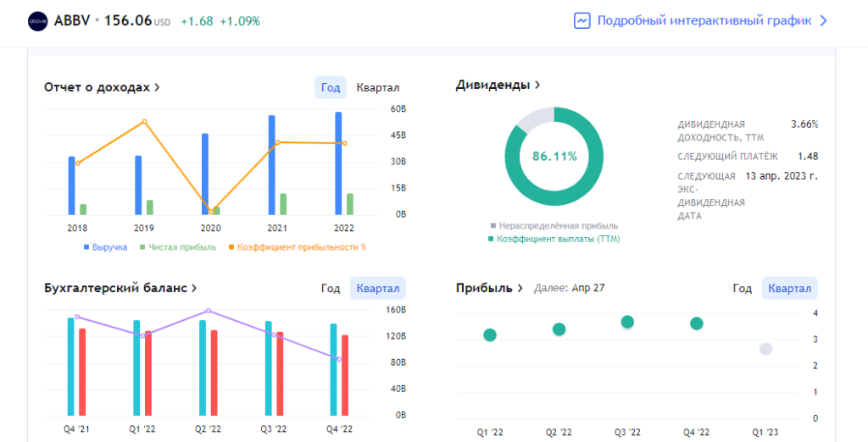
Task: Click the 2019 profit margin line point
Action: coord(144,122)
